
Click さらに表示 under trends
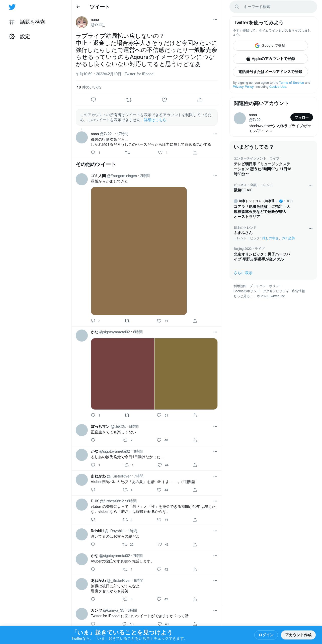point(243,273)
